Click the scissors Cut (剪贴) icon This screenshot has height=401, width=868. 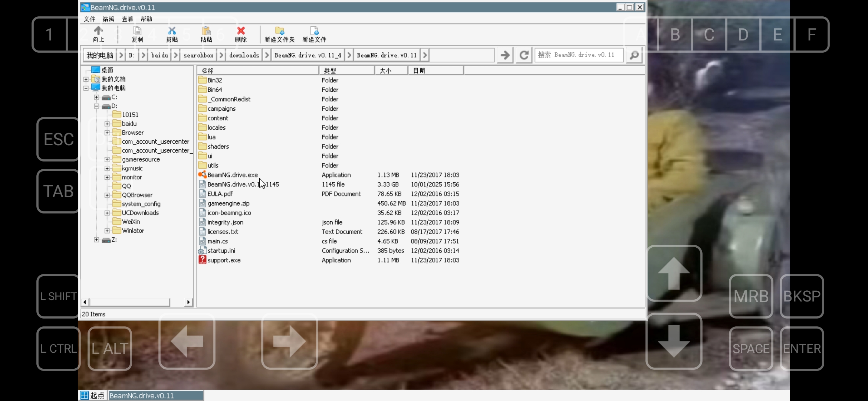point(172,31)
